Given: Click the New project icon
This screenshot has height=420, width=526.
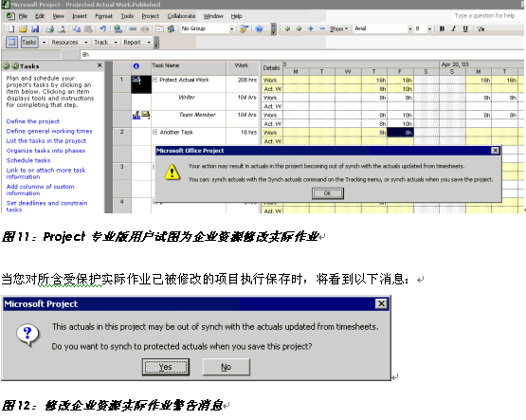Looking at the screenshot, I should coord(11,28).
